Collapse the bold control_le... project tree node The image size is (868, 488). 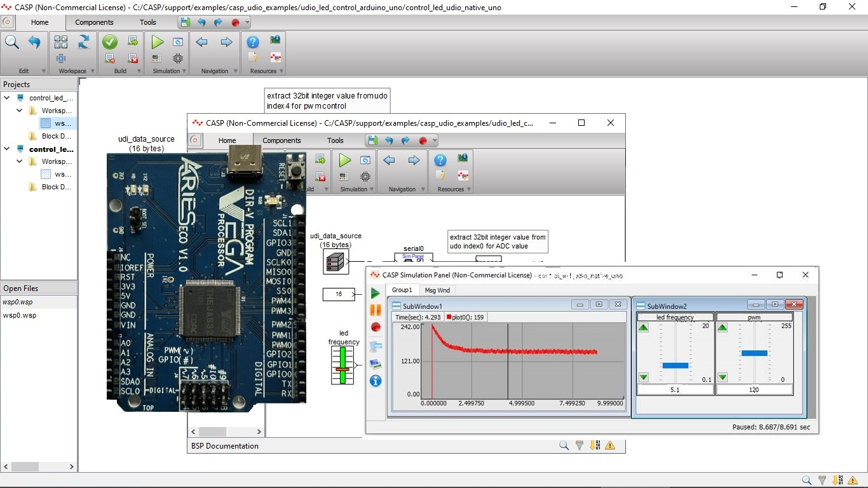coord(7,149)
